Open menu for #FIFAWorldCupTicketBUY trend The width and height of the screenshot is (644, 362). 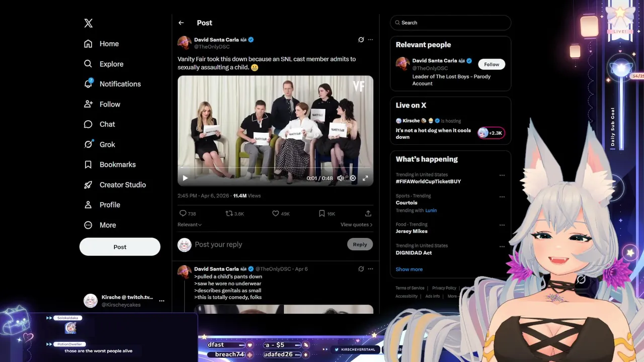502,175
